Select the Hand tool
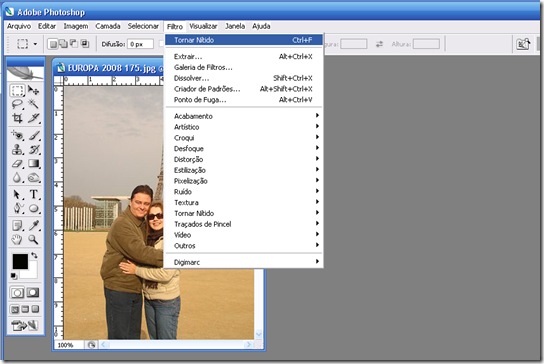 coord(17,239)
